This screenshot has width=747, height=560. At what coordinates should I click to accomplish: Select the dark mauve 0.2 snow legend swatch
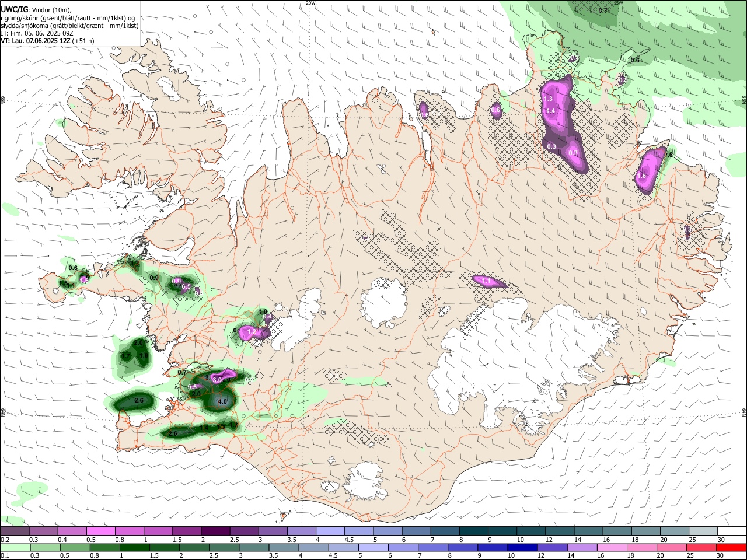pyautogui.click(x=15, y=531)
